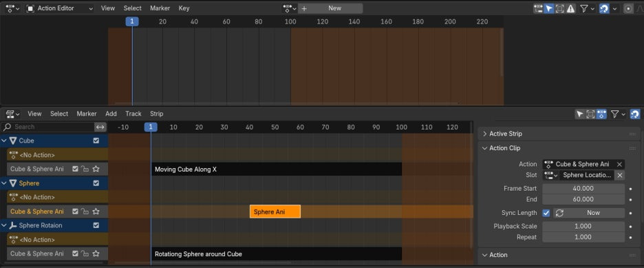Toggle proportional editing in Action Editor
This screenshot has width=644, height=268.
pyautogui.click(x=628, y=9)
